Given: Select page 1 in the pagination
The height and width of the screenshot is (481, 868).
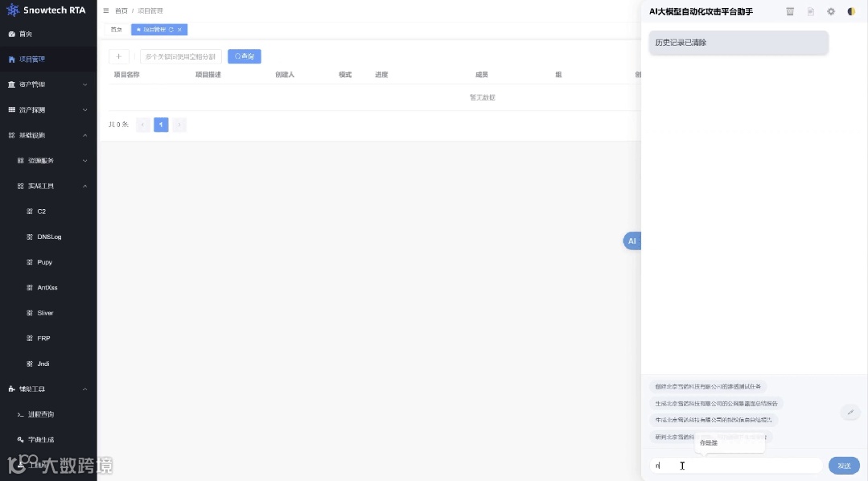Looking at the screenshot, I should [161, 125].
